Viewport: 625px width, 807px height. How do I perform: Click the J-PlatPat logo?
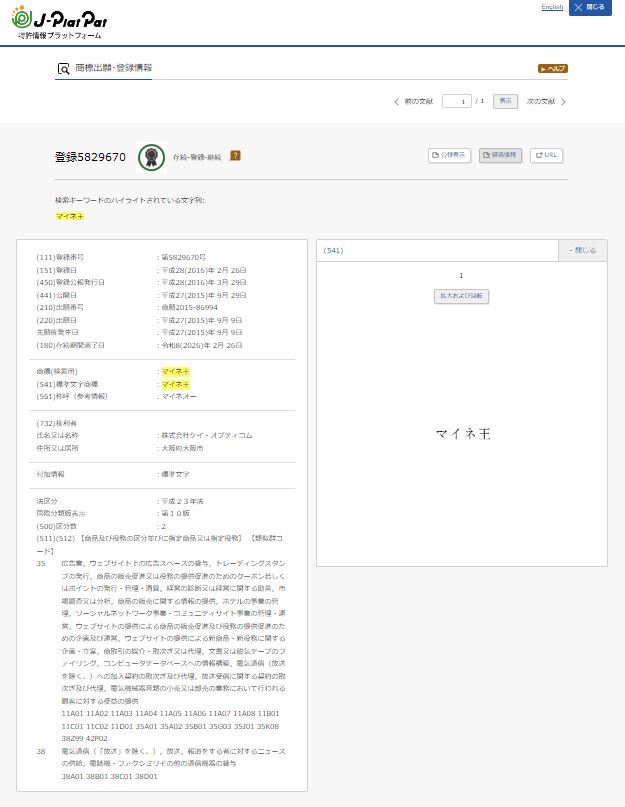[x=59, y=24]
